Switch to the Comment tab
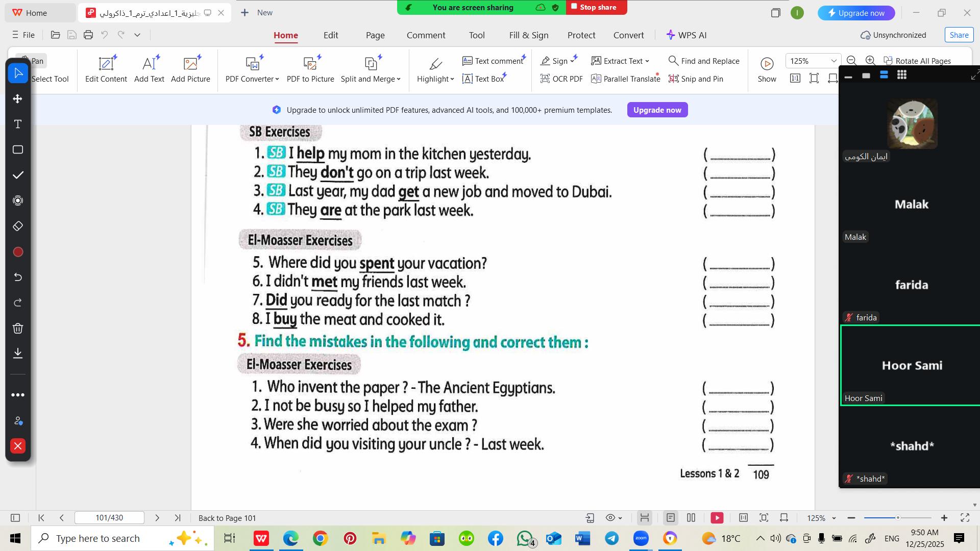 pos(426,35)
